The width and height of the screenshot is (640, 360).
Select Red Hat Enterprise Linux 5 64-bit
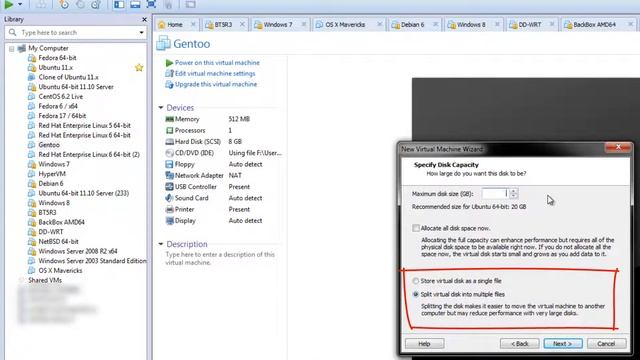tap(84, 125)
